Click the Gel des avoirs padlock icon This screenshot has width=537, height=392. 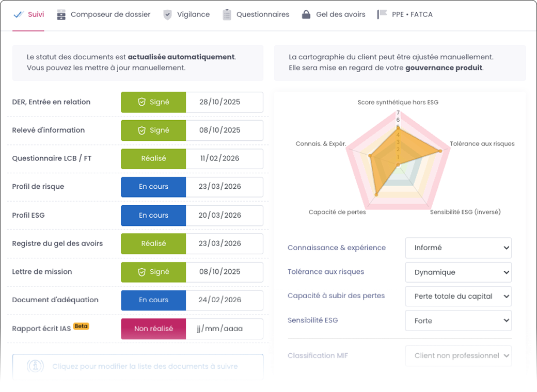click(x=306, y=14)
